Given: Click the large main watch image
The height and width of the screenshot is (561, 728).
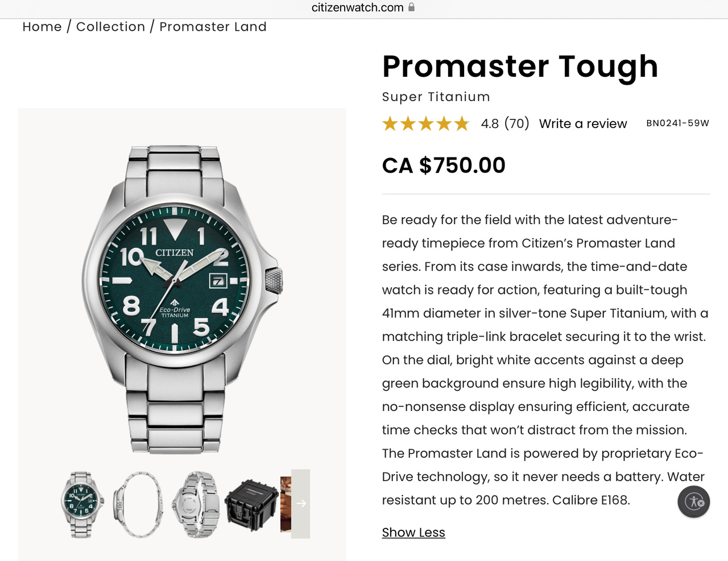Looking at the screenshot, I should click(181, 298).
